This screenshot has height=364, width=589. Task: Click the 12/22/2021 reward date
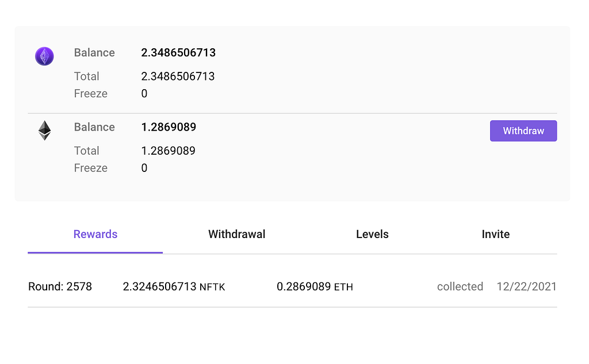point(527,286)
